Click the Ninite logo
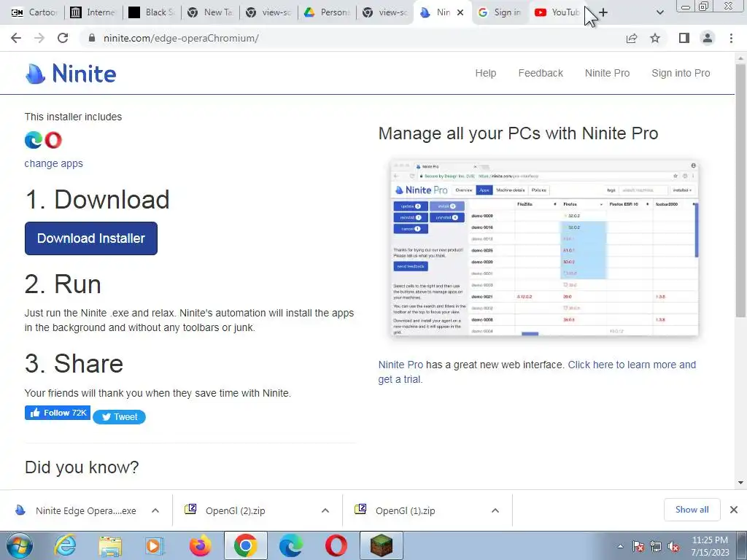 [x=71, y=74]
